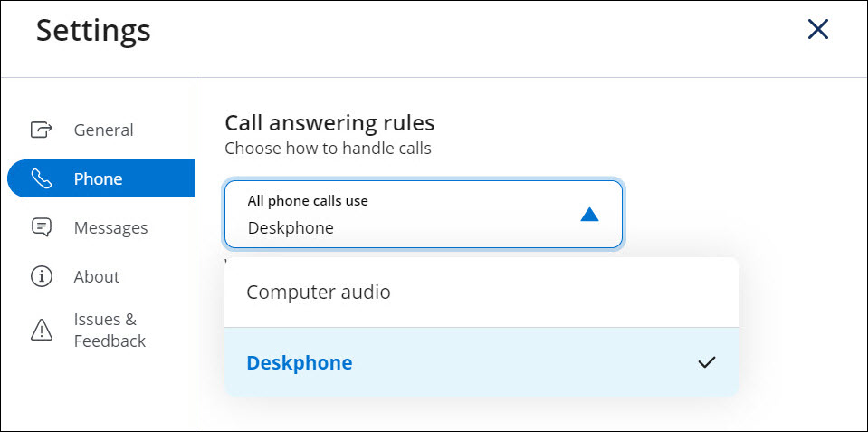The width and height of the screenshot is (868, 432).
Task: Switch to the Messages tab label
Action: point(110,227)
